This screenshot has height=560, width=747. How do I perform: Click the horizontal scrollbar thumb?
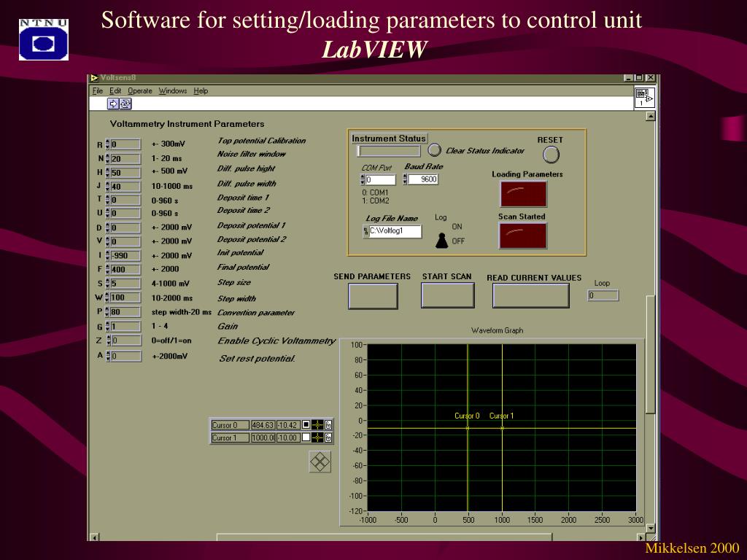[384, 537]
